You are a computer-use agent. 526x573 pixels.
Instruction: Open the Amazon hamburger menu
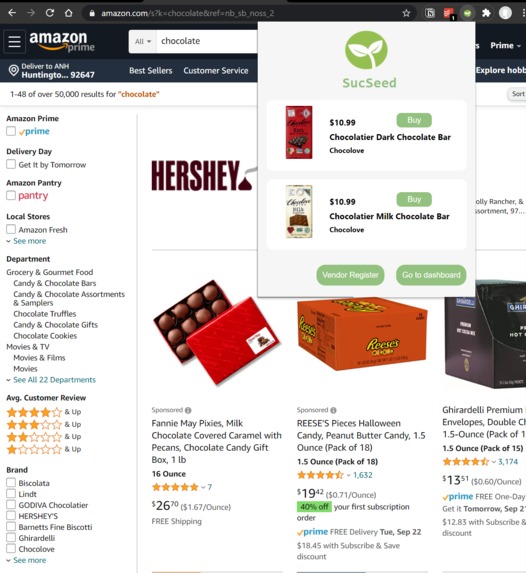click(x=15, y=41)
